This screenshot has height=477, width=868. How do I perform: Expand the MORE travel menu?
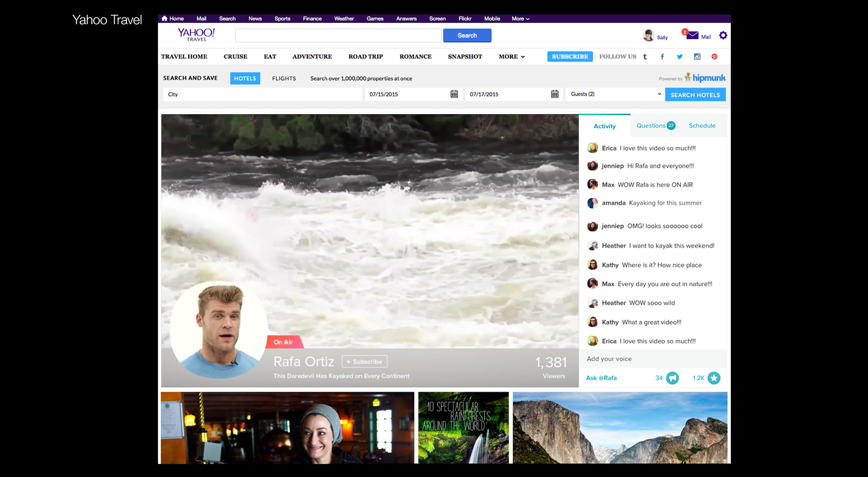[x=511, y=57]
